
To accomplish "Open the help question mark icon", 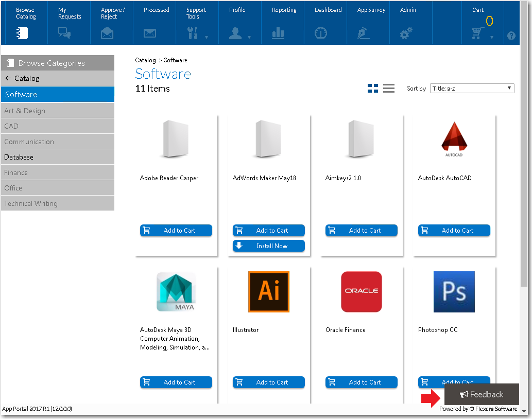I will (511, 36).
